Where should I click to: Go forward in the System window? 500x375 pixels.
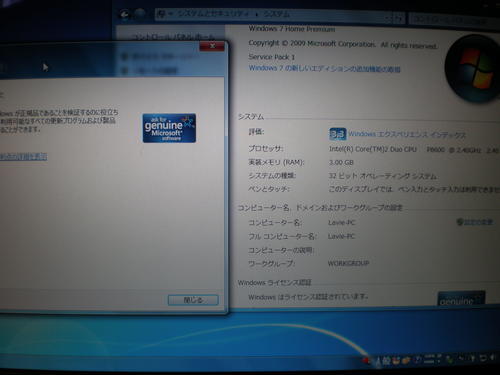(140, 14)
